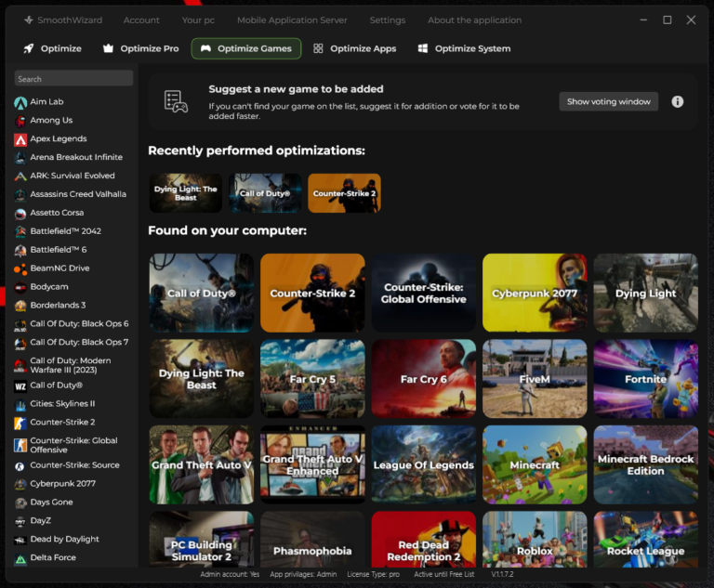The width and height of the screenshot is (714, 588).
Task: Select the Fortnite game tile
Action: (x=645, y=379)
